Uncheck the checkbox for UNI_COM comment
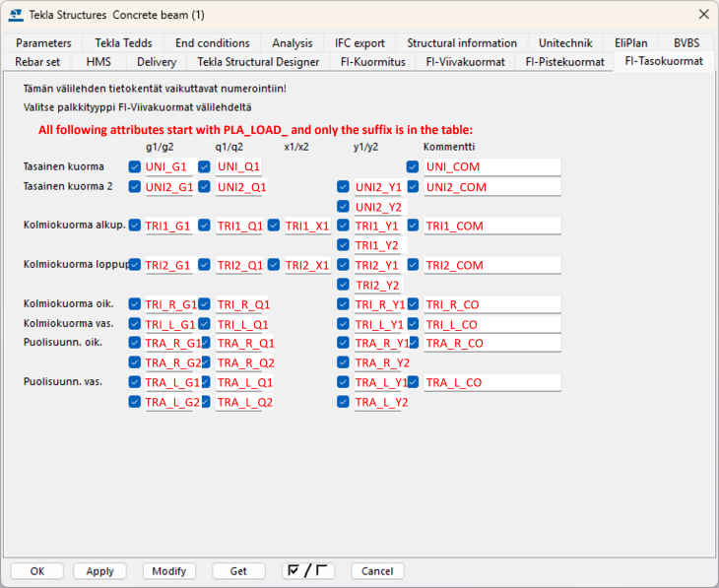This screenshot has width=719, height=588. point(413,167)
